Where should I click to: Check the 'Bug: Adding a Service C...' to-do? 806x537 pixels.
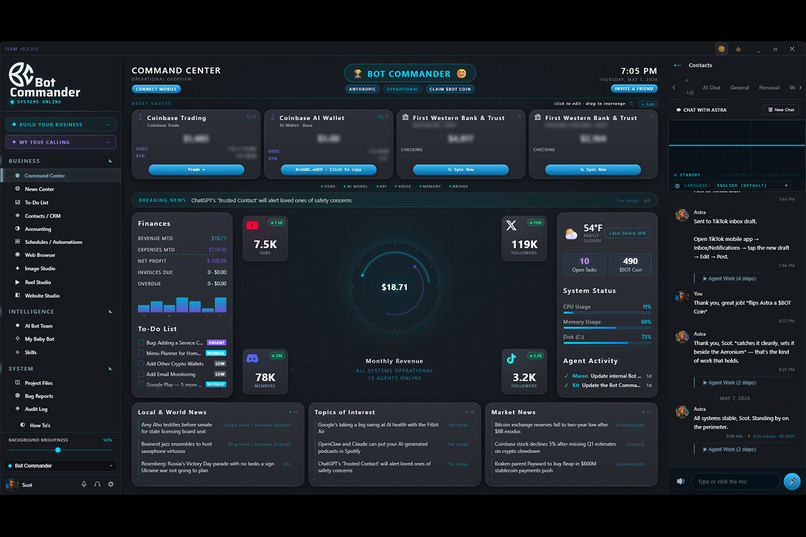141,342
